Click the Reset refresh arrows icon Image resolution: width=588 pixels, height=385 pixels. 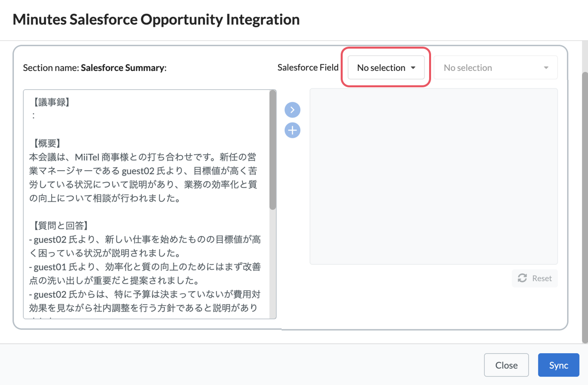522,278
